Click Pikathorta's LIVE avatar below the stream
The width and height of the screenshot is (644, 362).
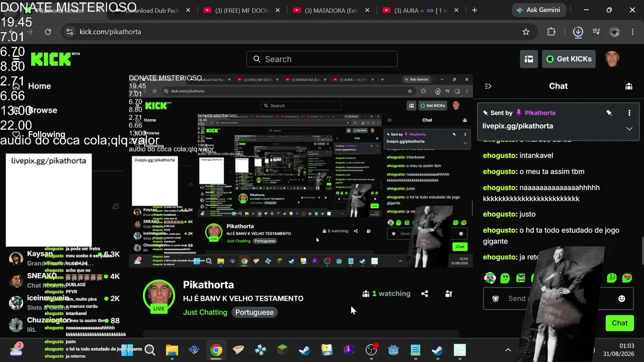click(159, 296)
